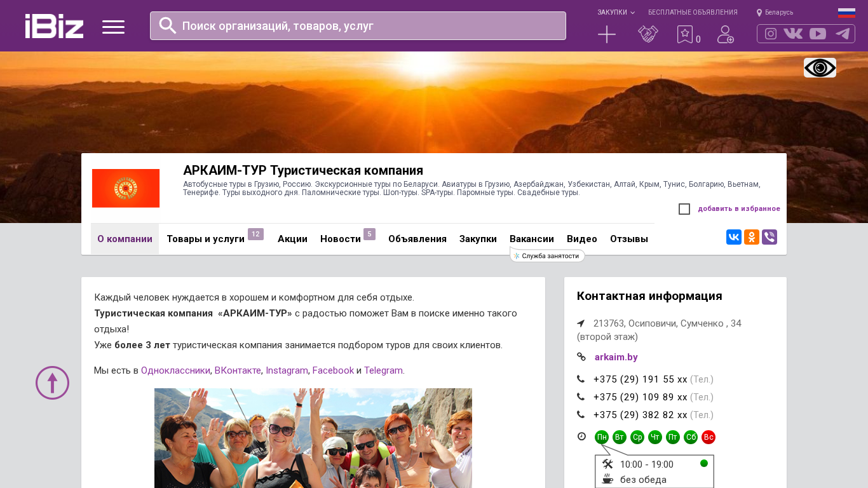Click the 'добавить в избранное' label
This screenshot has width=868, height=488.
739,209
